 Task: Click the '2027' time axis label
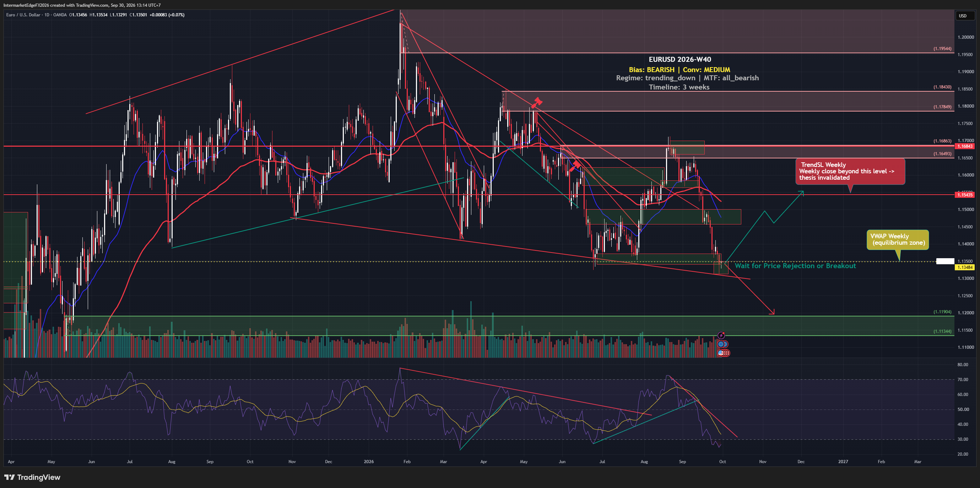843,462
